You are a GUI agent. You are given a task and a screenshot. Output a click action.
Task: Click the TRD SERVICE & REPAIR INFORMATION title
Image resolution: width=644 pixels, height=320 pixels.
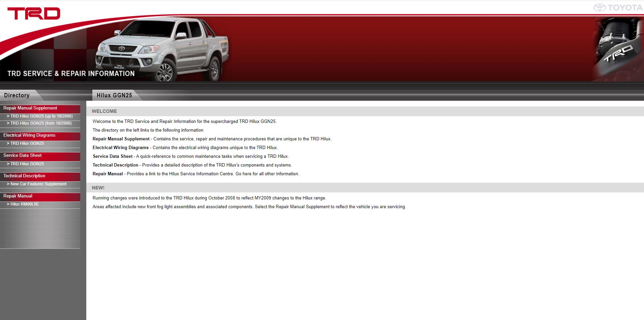tap(71, 74)
